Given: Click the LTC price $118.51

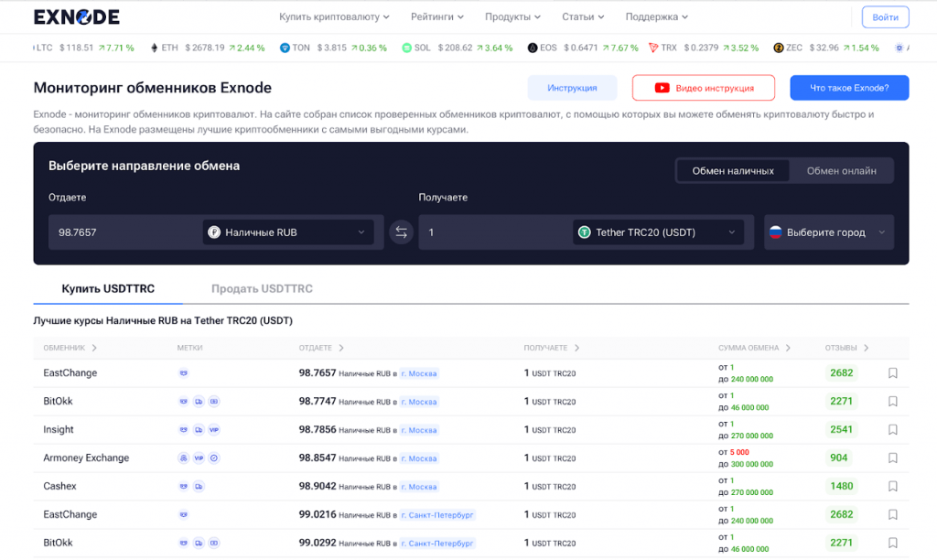Looking at the screenshot, I should point(77,48).
